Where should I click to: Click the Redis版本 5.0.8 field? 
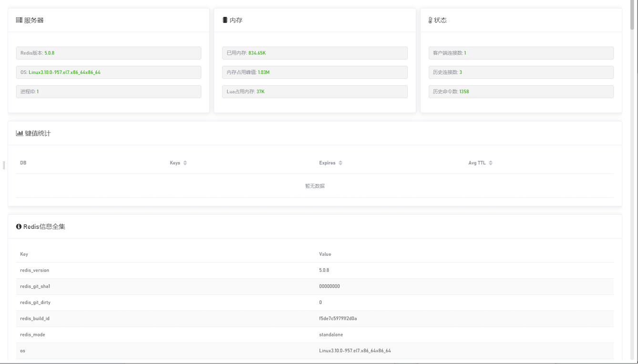click(x=109, y=53)
